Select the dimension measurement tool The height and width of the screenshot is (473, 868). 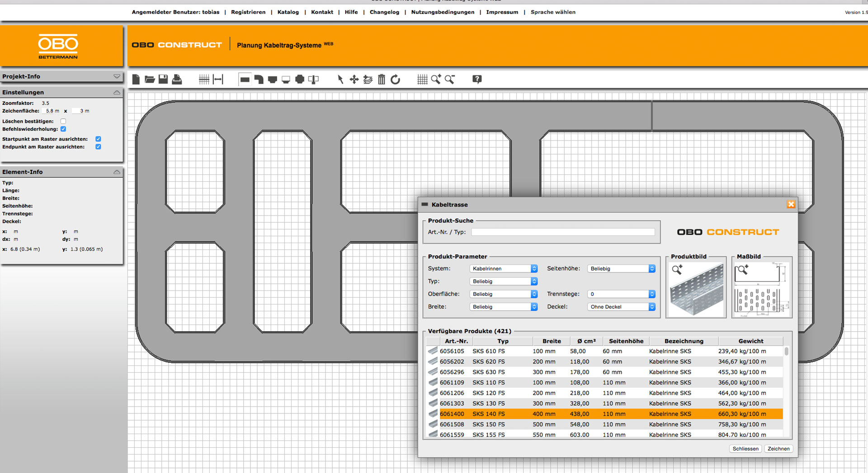pyautogui.click(x=218, y=80)
